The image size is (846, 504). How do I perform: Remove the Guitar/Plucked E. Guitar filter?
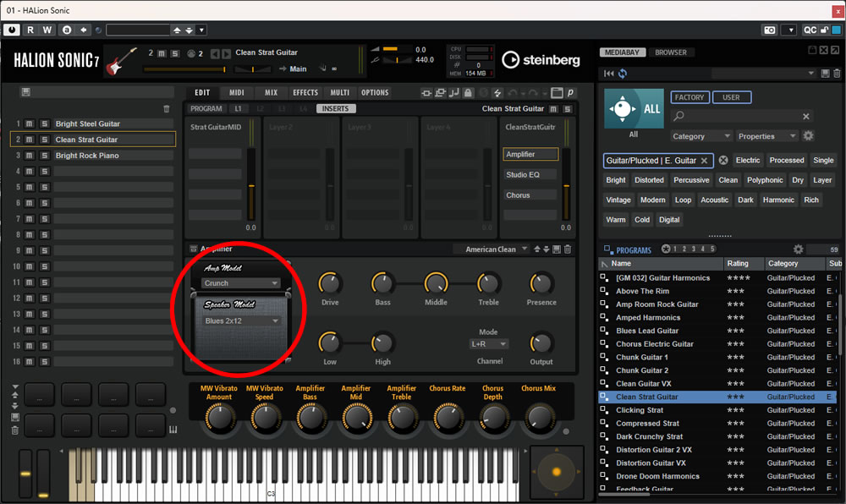click(704, 161)
